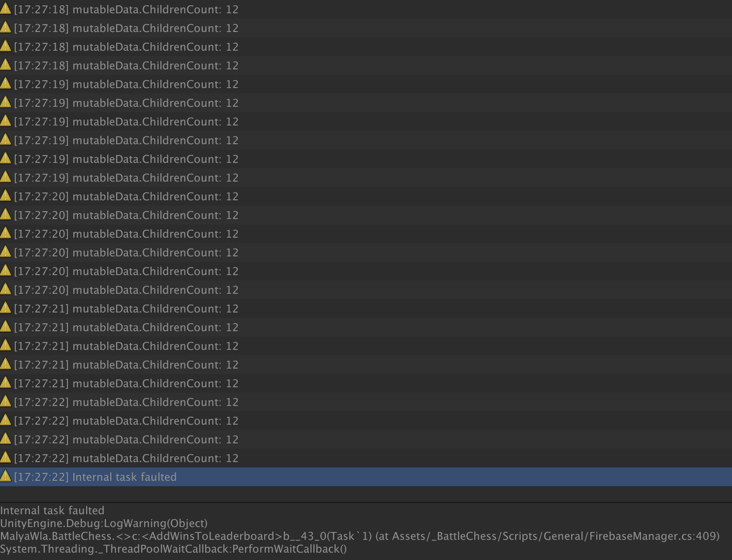The height and width of the screenshot is (560, 732).
Task: Click the warning icon on the first 17:27:19 entry
Action: click(x=5, y=84)
